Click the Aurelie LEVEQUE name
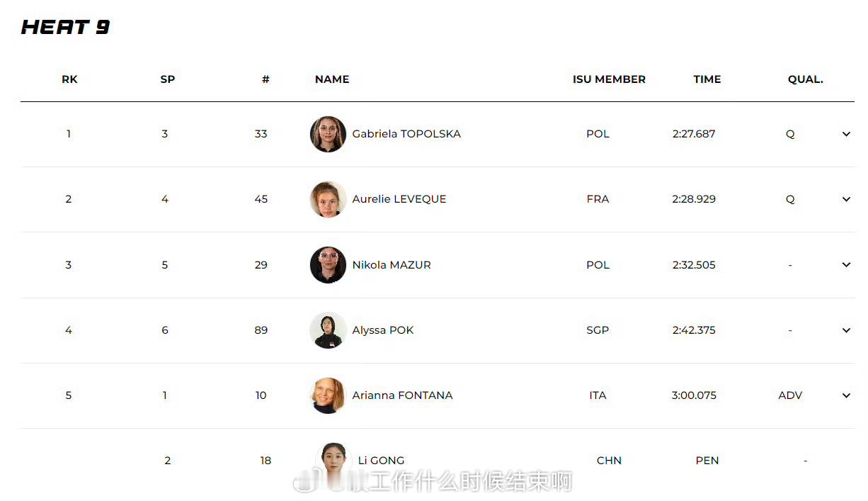868x501 pixels. coord(399,199)
